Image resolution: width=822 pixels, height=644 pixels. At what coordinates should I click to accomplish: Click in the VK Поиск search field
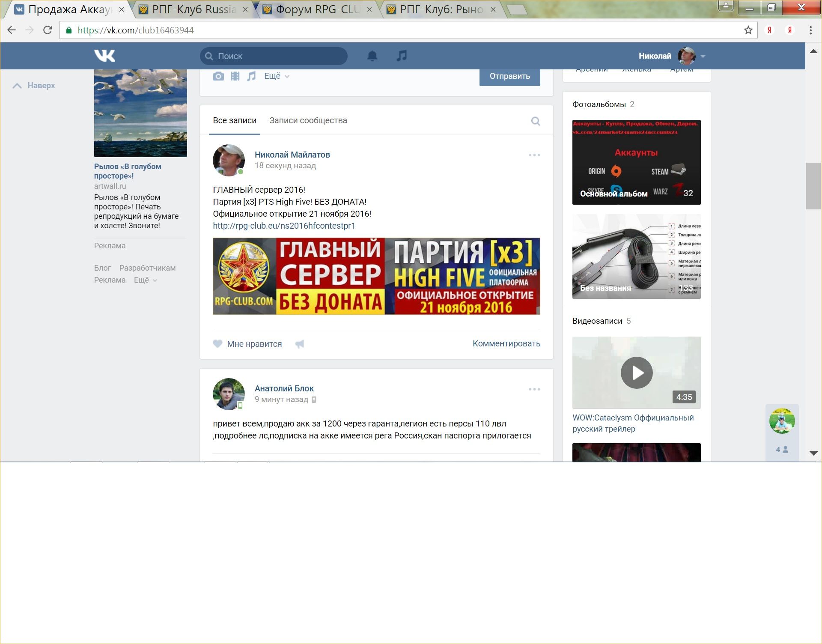274,56
